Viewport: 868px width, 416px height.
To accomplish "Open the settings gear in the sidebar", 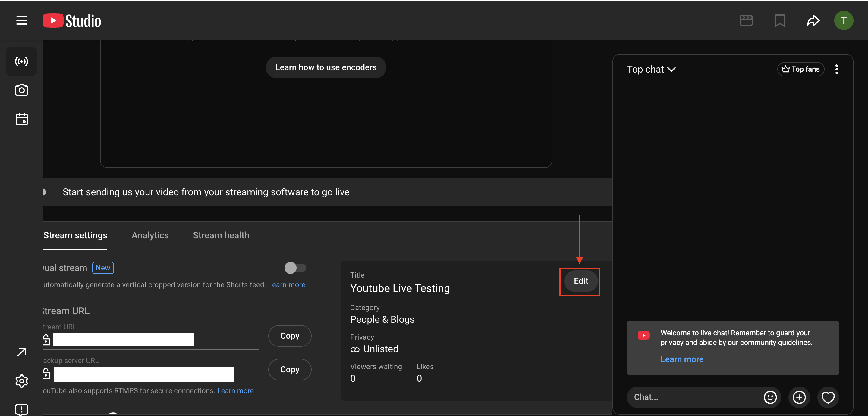I will tap(22, 381).
